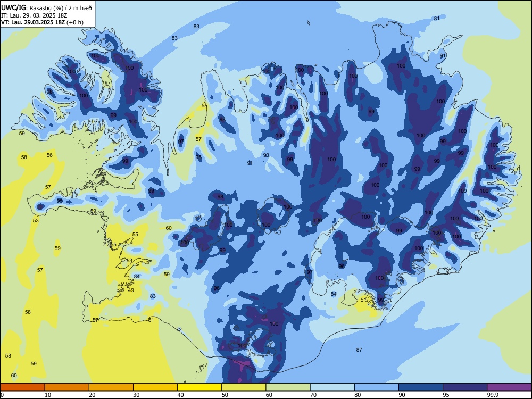Image resolution: width=532 pixels, height=399 pixels.
Task: Click the '50' legend tick label
Action: (x=225, y=395)
